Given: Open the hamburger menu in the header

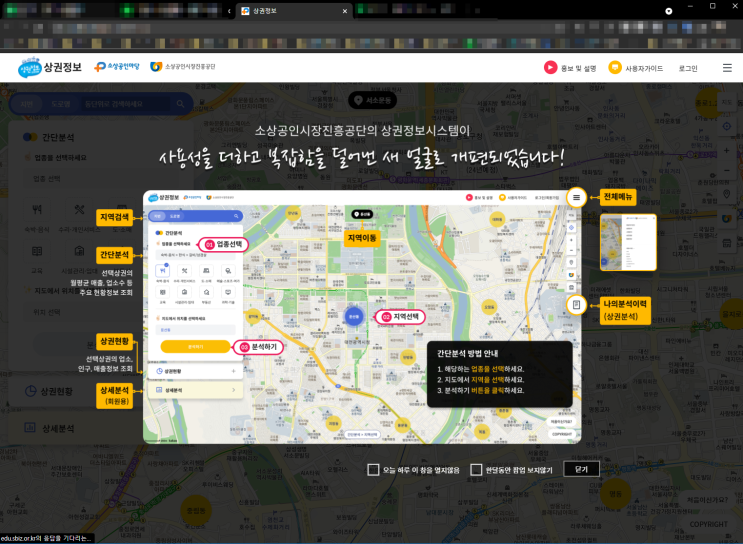Looking at the screenshot, I should (x=727, y=68).
